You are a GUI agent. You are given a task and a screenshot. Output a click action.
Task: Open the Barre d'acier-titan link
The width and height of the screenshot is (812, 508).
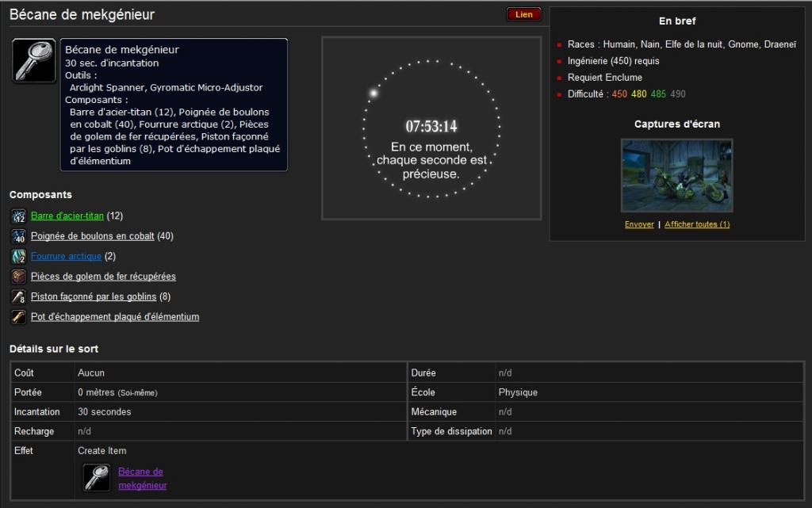coord(67,216)
